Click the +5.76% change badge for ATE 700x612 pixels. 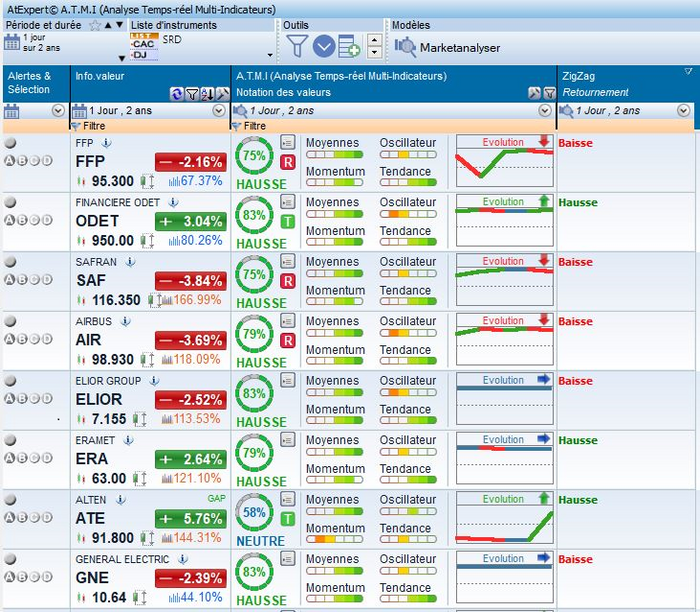pos(191,519)
